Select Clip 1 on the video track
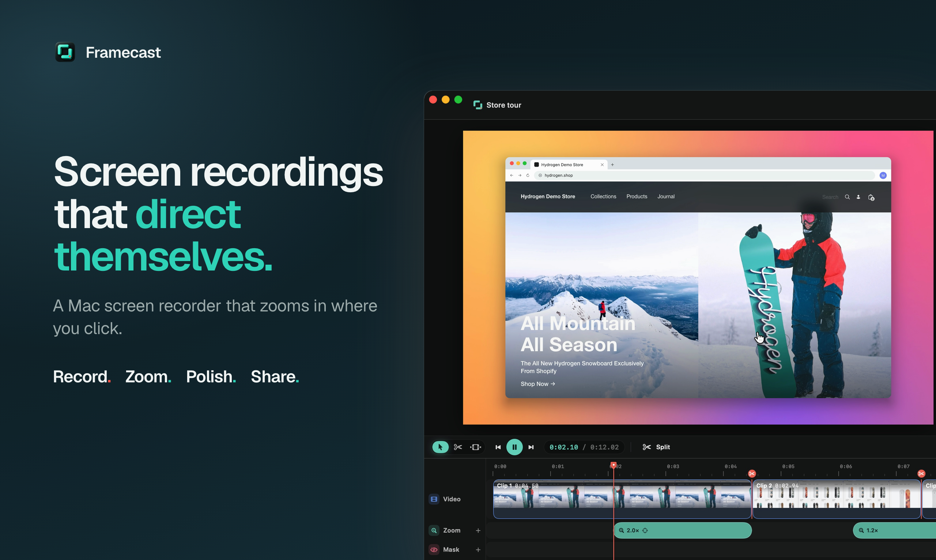936x560 pixels. (x=622, y=499)
